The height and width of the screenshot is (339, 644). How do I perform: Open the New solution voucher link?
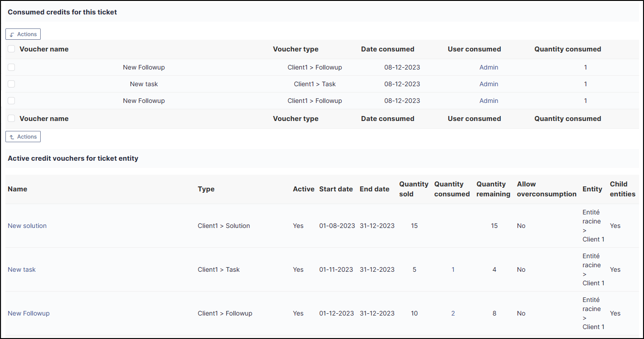(27, 226)
